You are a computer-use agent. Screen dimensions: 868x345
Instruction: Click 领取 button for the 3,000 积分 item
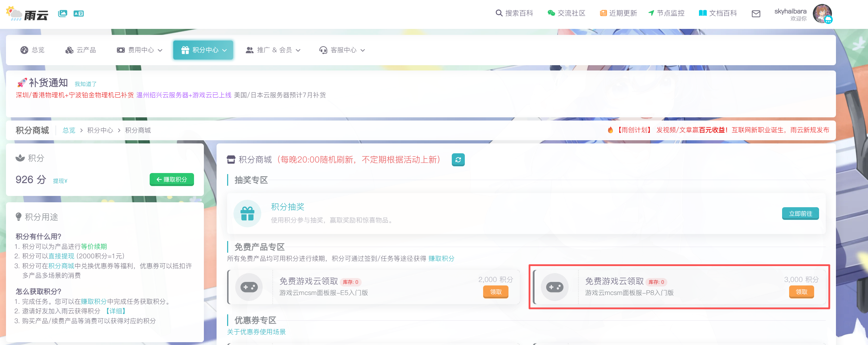[801, 292]
